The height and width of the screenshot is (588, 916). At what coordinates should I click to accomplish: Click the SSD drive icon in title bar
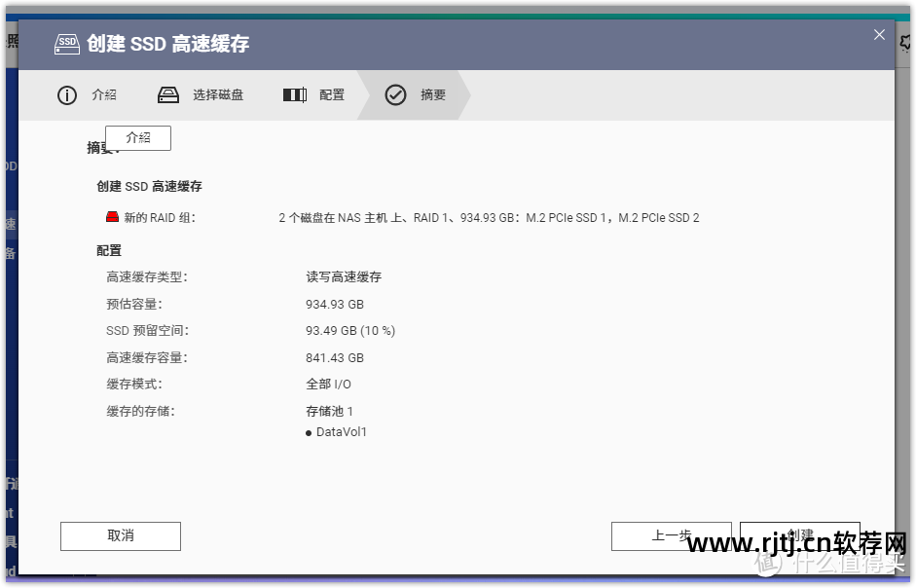pos(66,44)
